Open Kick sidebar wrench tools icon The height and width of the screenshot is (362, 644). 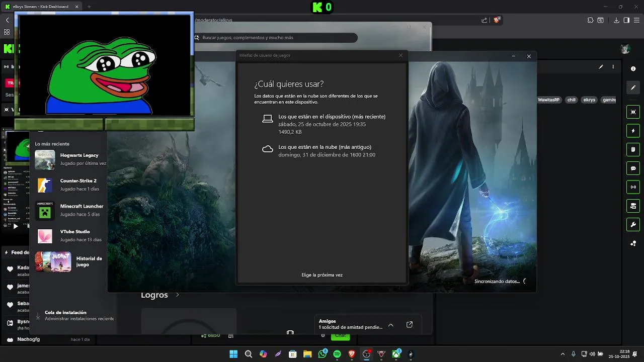tap(633, 225)
